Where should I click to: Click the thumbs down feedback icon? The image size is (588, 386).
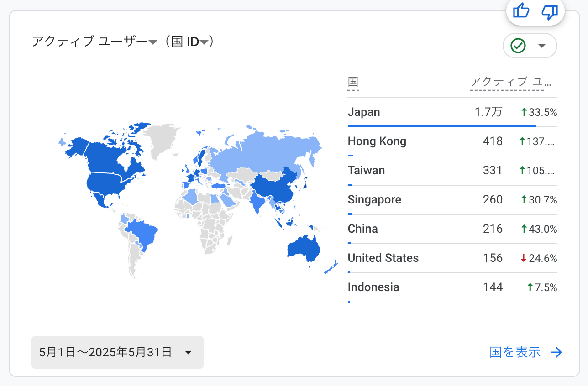pyautogui.click(x=549, y=12)
